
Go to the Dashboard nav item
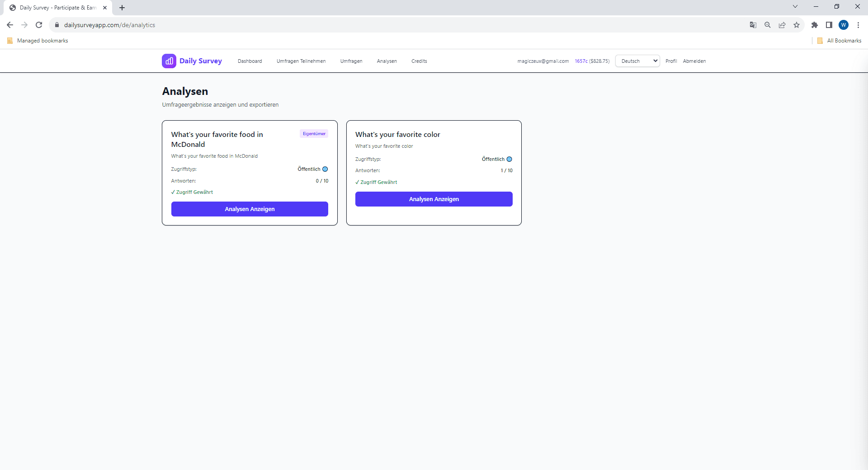point(250,61)
